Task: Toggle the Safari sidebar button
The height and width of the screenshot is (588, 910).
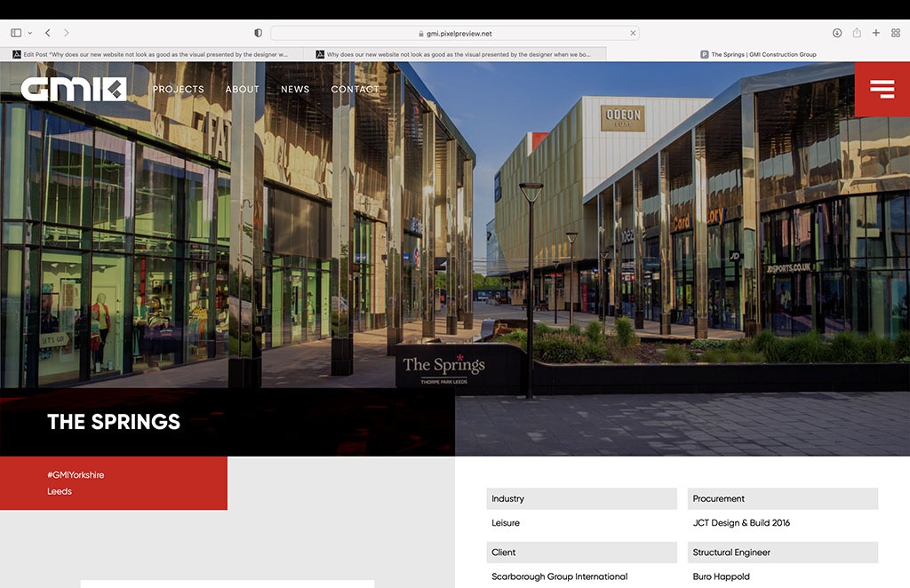Action: (x=16, y=33)
